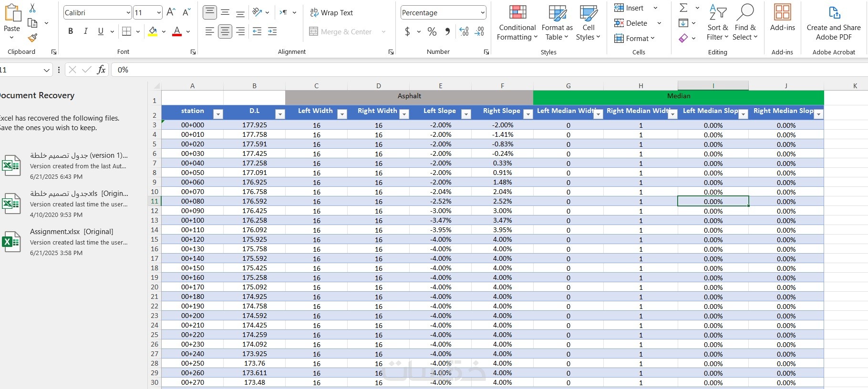Image resolution: width=868 pixels, height=389 pixels.
Task: Toggle Top Align
Action: point(210,12)
